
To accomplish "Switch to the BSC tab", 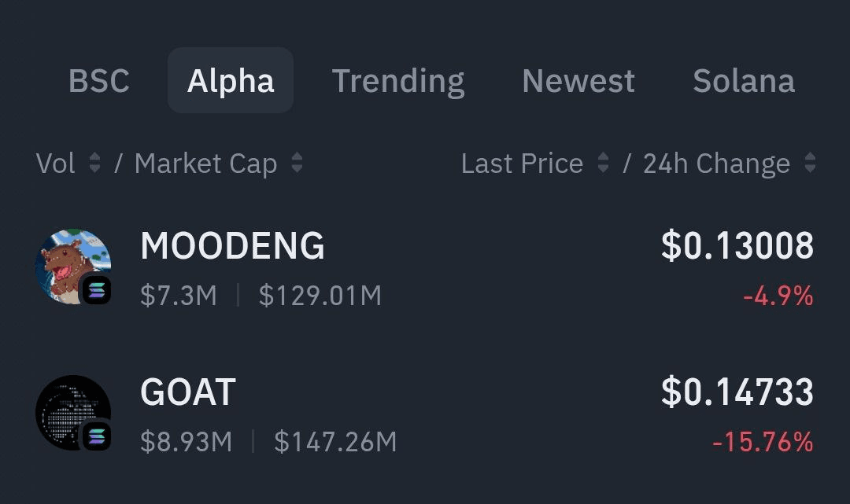I will click(x=99, y=81).
